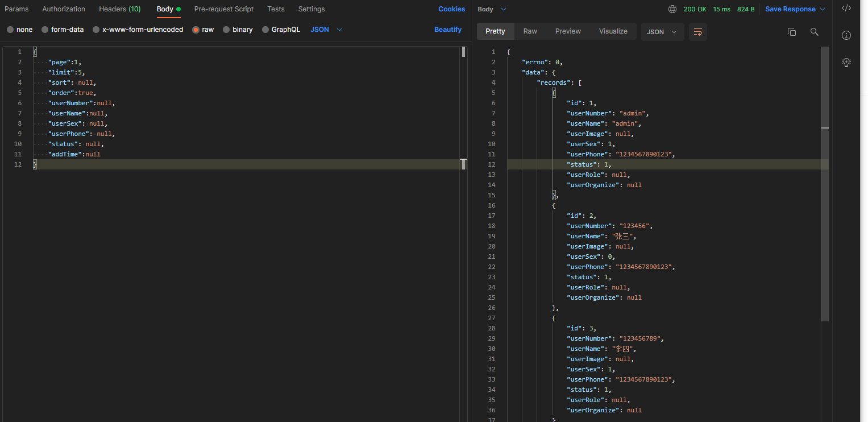
Task: Switch response view to Pretty
Action: pyautogui.click(x=495, y=31)
